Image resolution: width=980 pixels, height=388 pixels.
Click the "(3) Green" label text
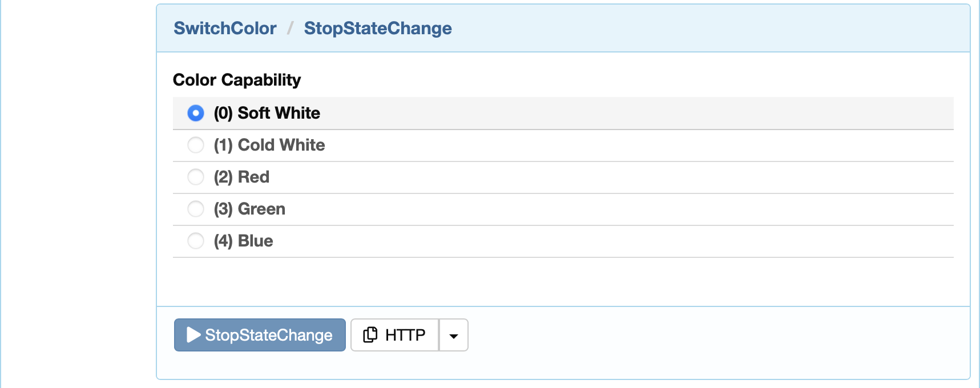tap(249, 209)
